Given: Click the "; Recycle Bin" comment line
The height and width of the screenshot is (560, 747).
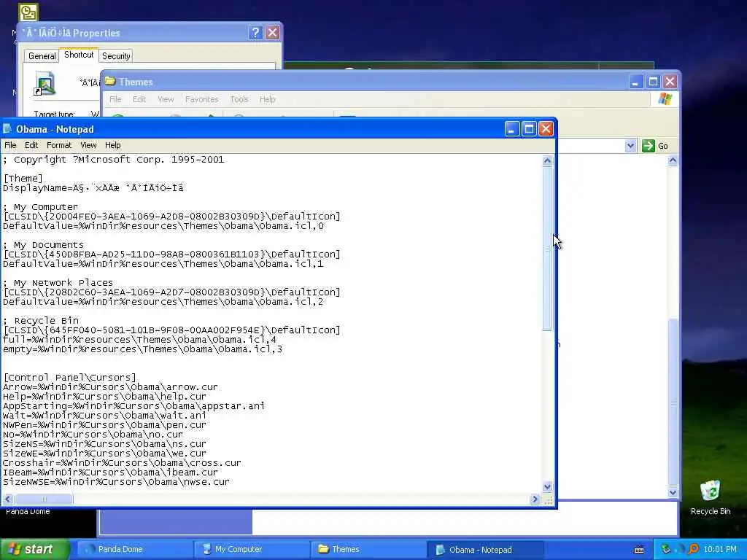Looking at the screenshot, I should click(41, 321).
